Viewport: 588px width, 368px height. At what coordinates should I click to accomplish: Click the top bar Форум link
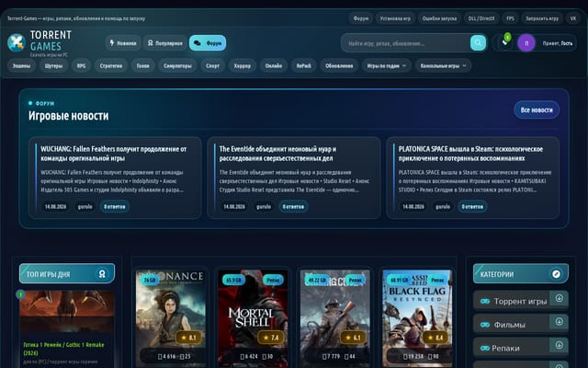point(361,18)
